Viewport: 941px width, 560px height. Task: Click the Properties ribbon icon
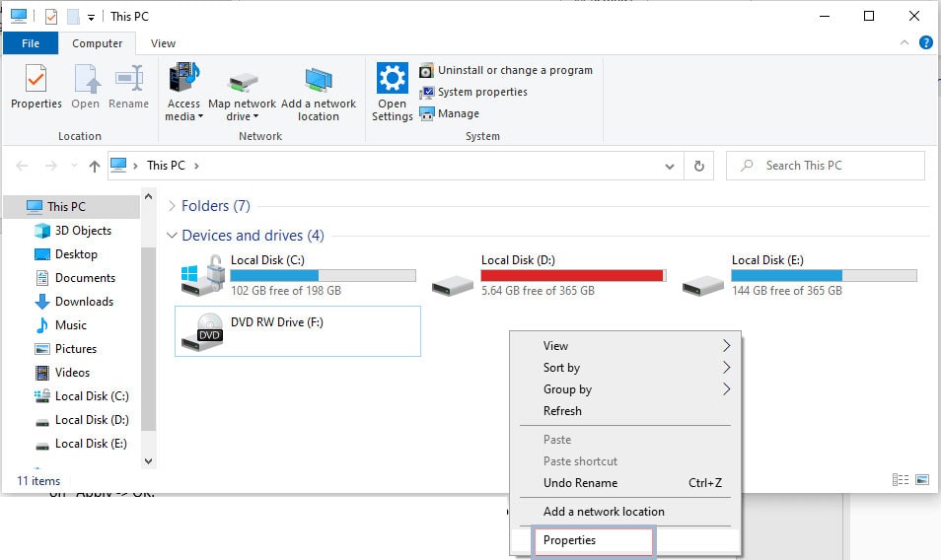coord(36,87)
